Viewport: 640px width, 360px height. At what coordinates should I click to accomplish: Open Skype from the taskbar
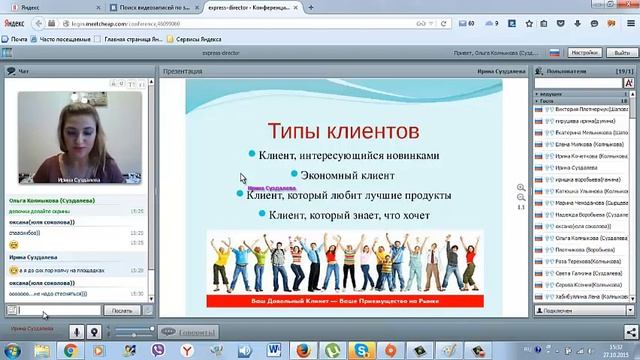tap(361, 351)
